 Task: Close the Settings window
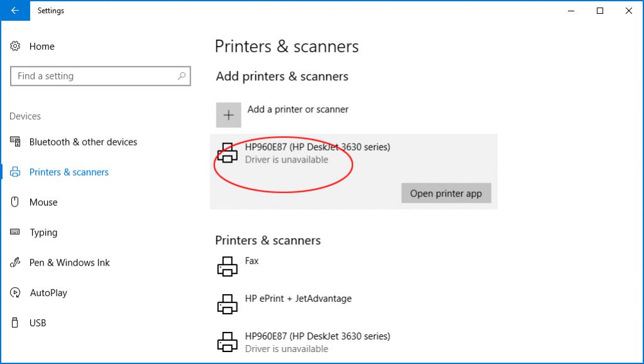coord(628,11)
